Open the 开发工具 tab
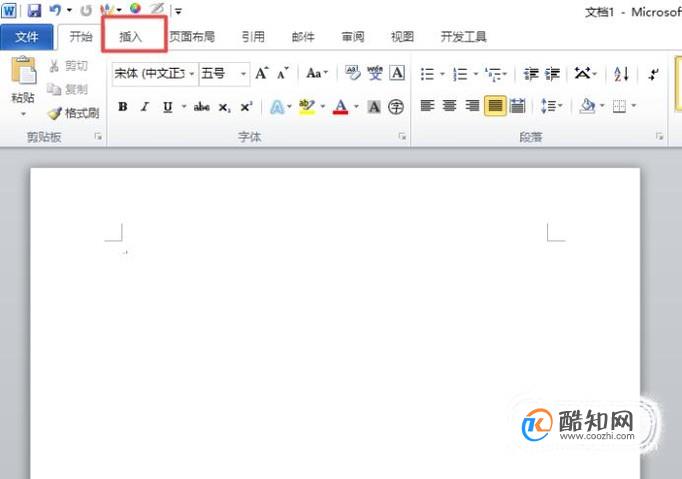682x479 pixels. tap(463, 37)
